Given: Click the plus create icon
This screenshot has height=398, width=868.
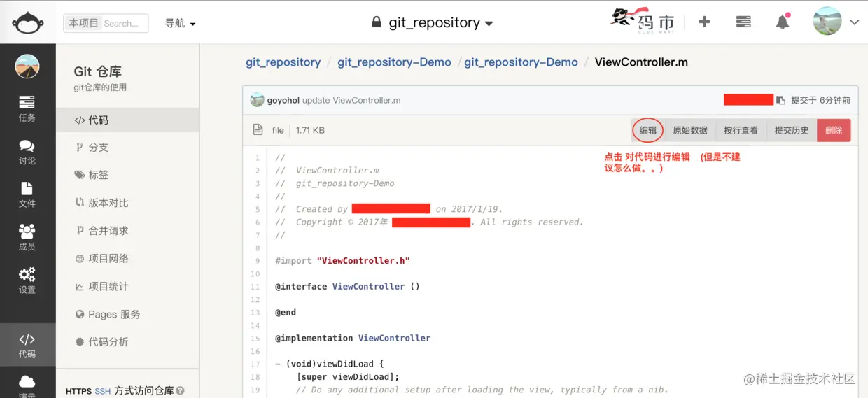Looking at the screenshot, I should (x=704, y=22).
